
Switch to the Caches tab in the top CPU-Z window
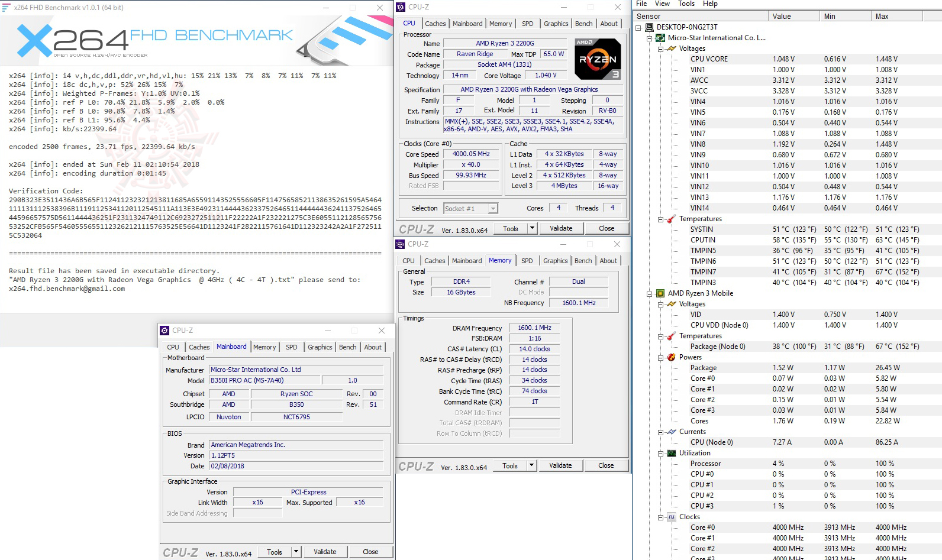(x=435, y=24)
